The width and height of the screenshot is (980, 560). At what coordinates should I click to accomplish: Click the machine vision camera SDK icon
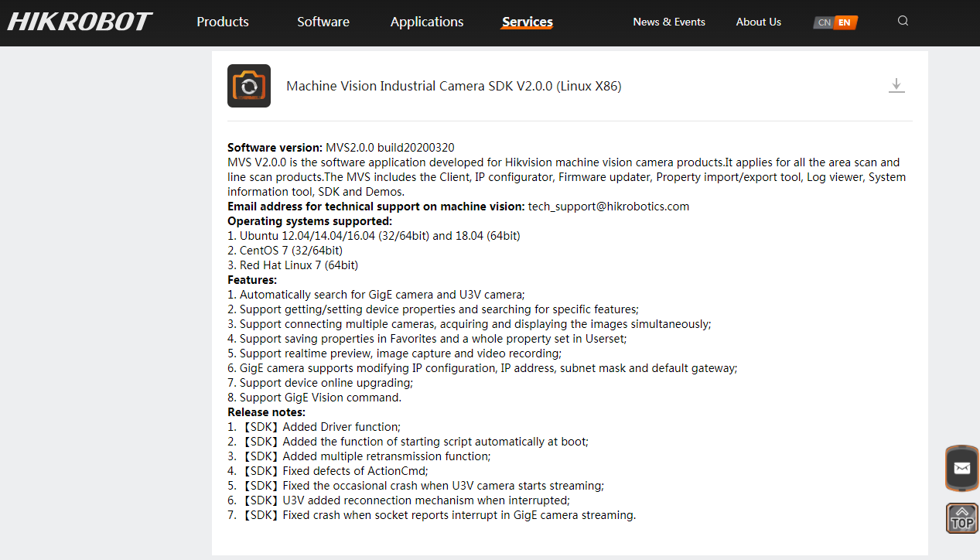coord(248,85)
